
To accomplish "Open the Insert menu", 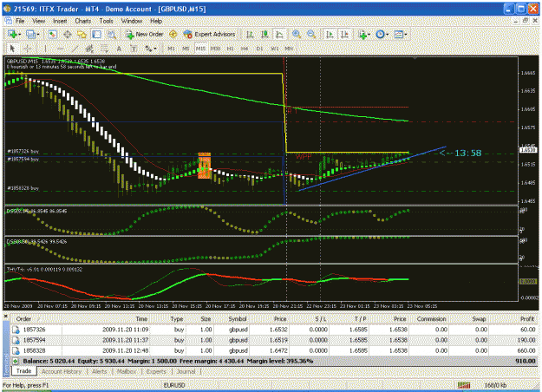I will click(x=60, y=21).
